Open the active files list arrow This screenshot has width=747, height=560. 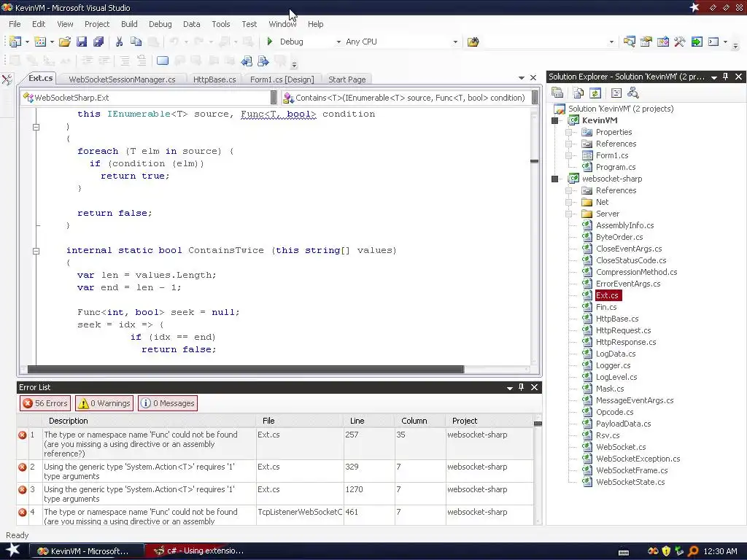(521, 77)
